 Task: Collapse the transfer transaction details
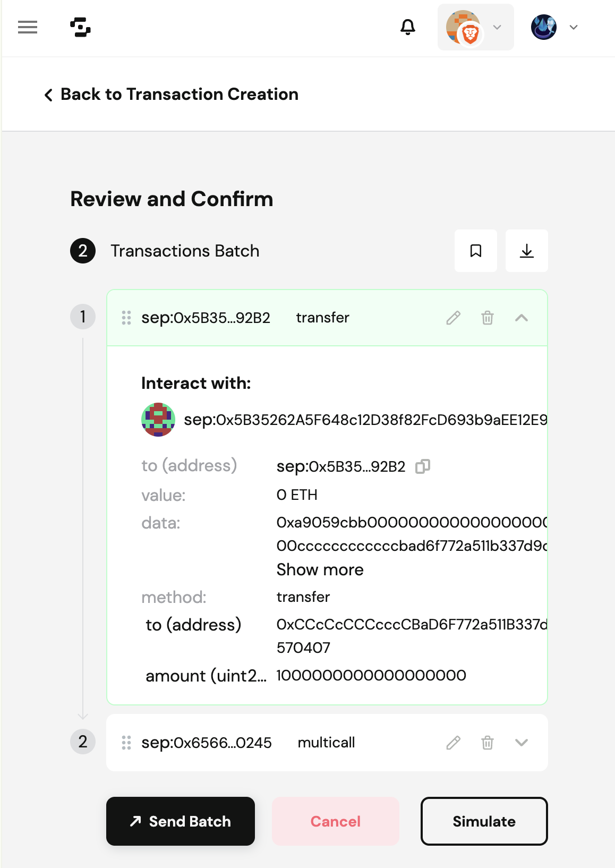pos(522,318)
